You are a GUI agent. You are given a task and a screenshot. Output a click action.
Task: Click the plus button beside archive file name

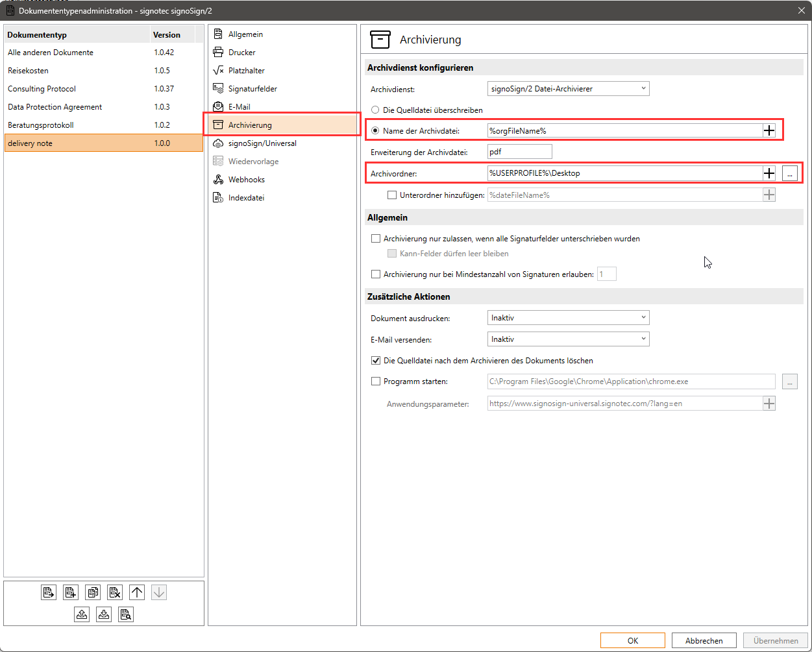(769, 130)
